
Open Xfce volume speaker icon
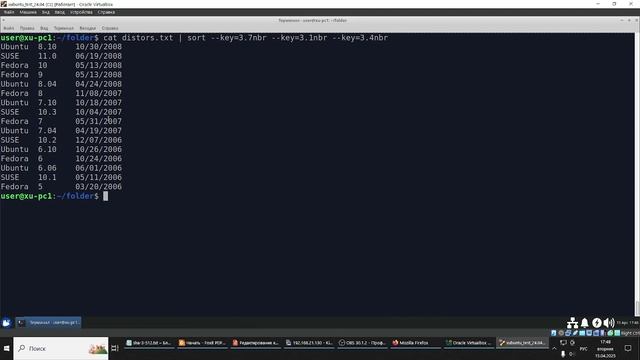pyautogui.click(x=609, y=323)
